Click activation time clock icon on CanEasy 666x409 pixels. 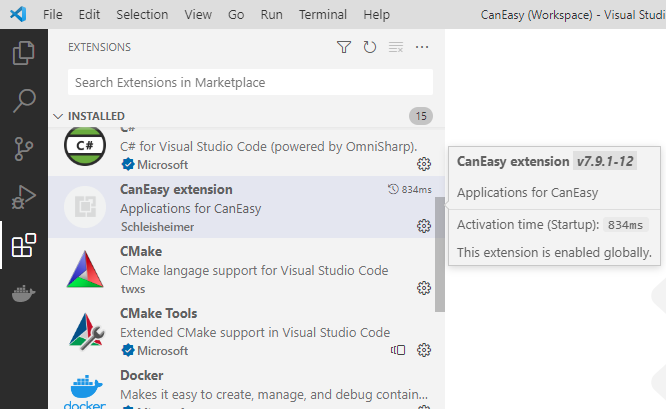coord(393,189)
